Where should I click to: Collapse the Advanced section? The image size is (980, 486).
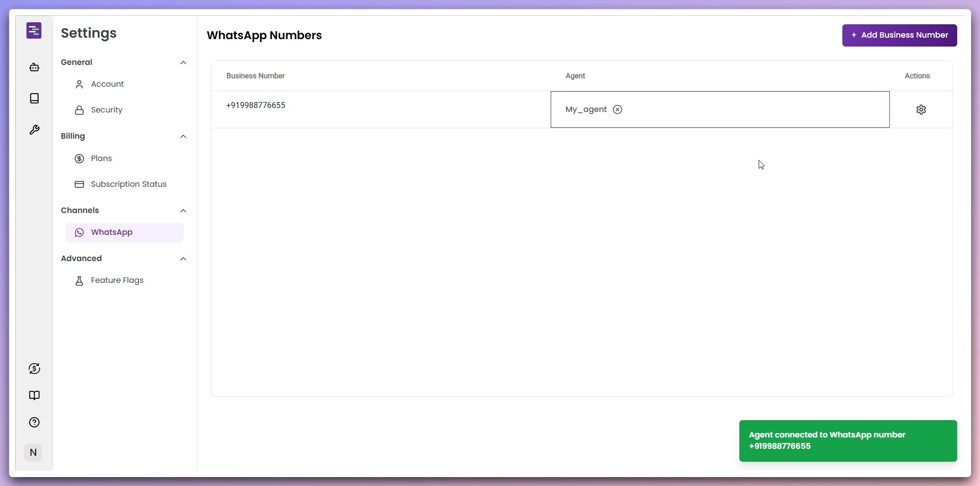pos(183,259)
